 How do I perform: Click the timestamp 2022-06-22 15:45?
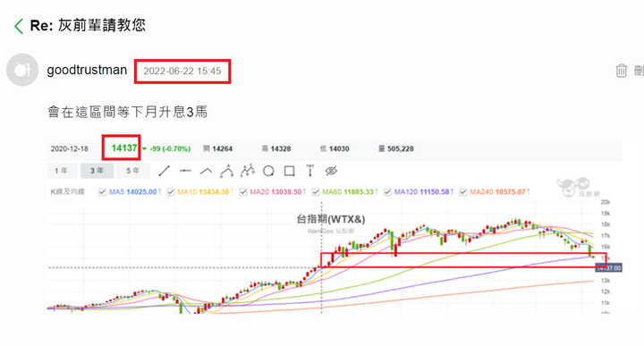coord(182,71)
